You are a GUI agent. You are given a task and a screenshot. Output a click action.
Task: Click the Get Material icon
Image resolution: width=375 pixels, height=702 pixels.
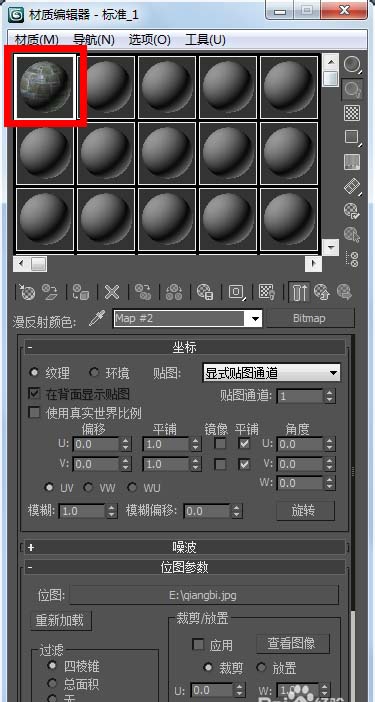pyautogui.click(x=28, y=292)
